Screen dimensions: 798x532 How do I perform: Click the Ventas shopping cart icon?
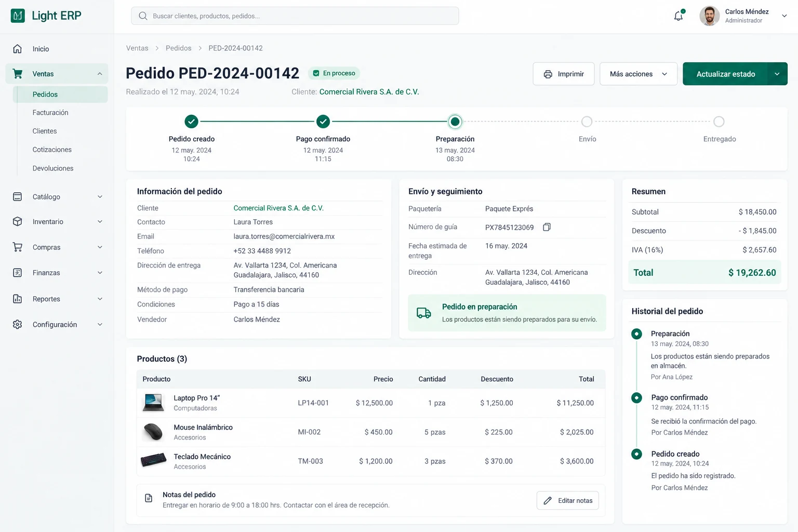(18, 74)
